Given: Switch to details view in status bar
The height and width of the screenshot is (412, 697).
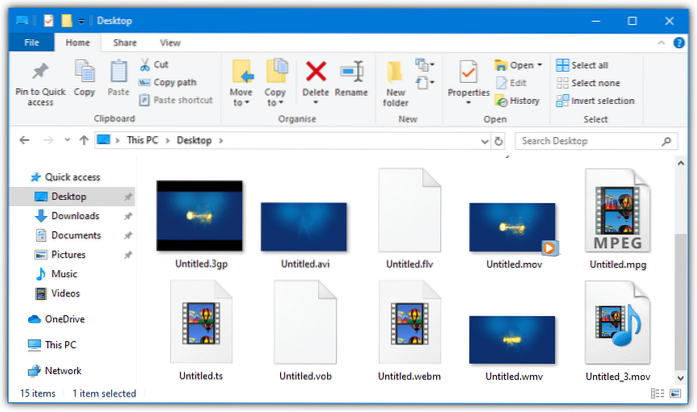Looking at the screenshot, I should click(657, 394).
